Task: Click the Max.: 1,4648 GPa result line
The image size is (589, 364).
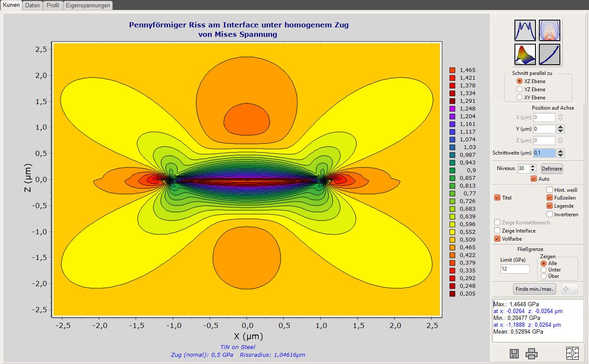Action: [x=517, y=304]
